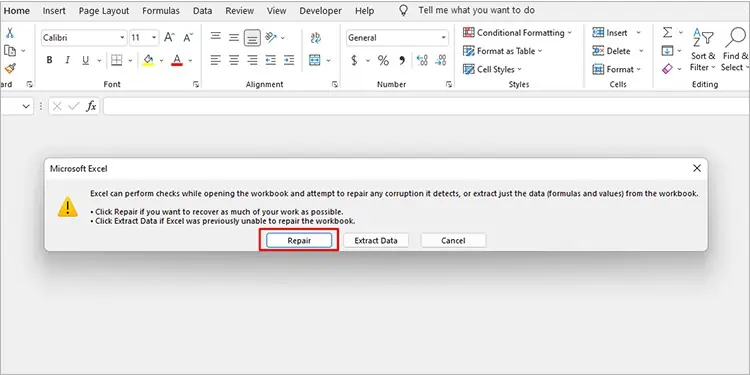Click the Format Painter brush icon
Image resolution: width=750 pixels, height=375 pixels.
10,69
